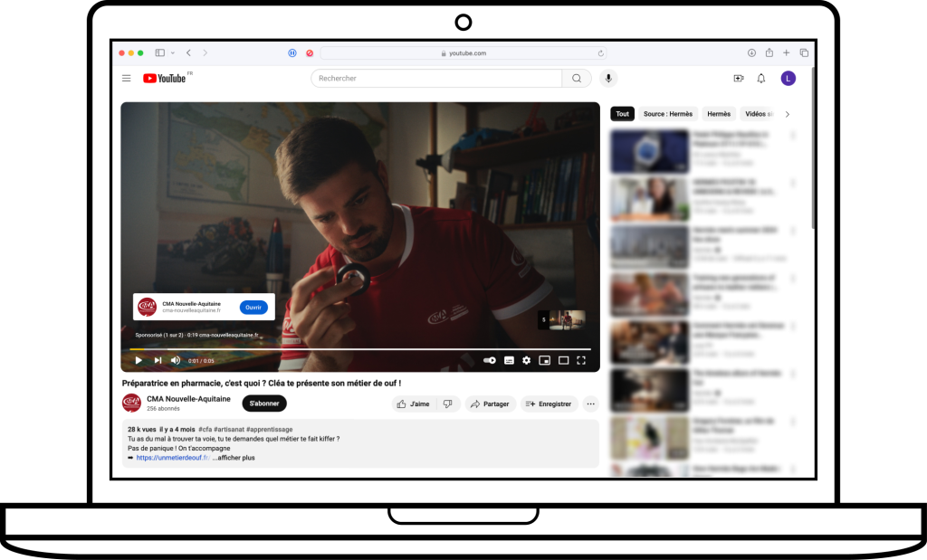Click the voice search microphone
This screenshot has width=927, height=560.
[607, 78]
